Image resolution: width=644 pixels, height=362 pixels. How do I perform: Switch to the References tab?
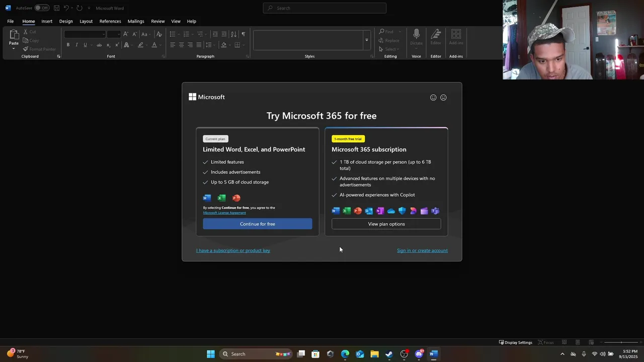click(x=110, y=21)
